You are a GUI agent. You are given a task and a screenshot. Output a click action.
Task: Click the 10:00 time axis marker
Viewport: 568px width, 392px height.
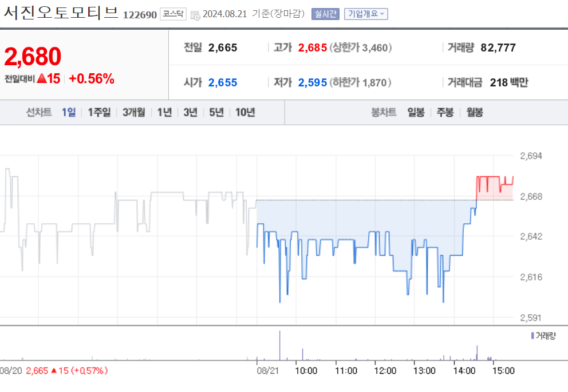[306, 371]
